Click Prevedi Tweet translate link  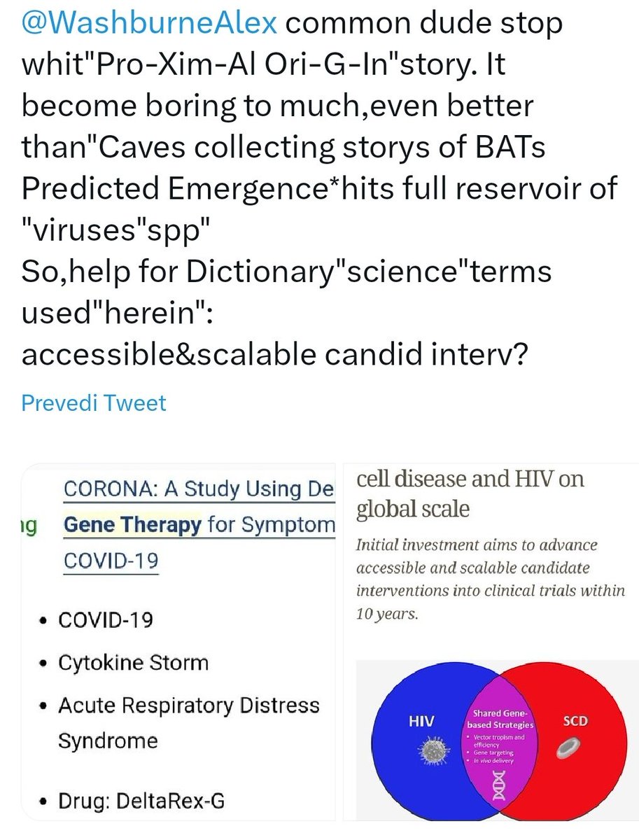pyautogui.click(x=94, y=402)
